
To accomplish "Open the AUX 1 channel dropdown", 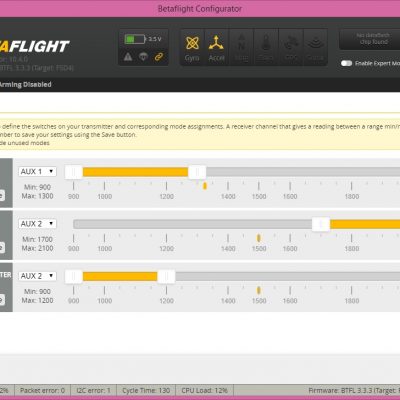I will (37, 172).
